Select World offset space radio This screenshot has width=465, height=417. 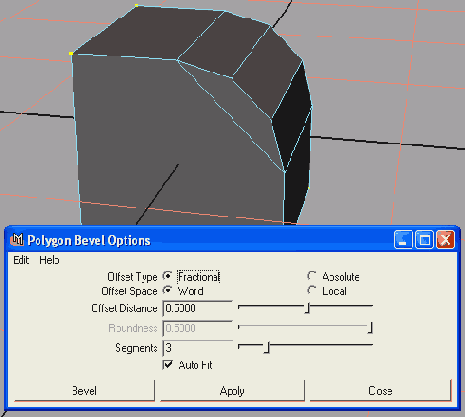click(167, 290)
